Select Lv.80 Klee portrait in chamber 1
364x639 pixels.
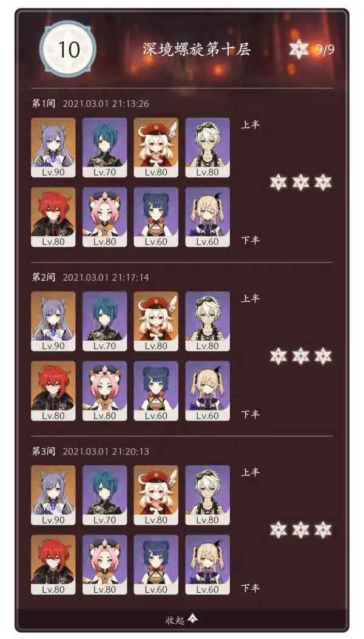(x=156, y=148)
